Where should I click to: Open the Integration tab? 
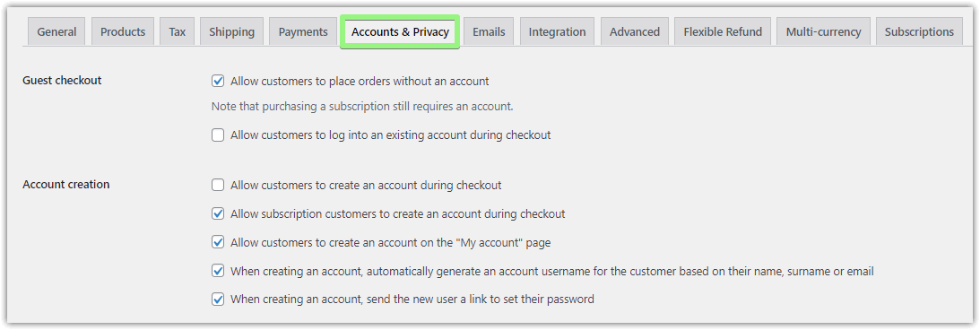[558, 32]
